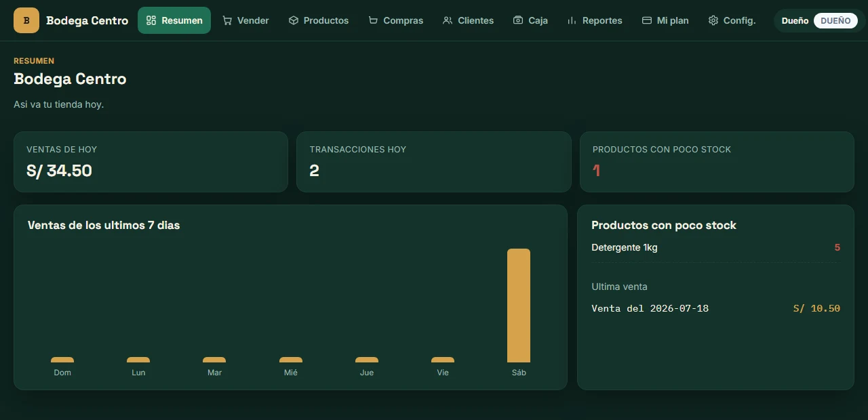Screen dimensions: 868x420
Task: Click the Vie day label under chart
Action: pos(443,373)
